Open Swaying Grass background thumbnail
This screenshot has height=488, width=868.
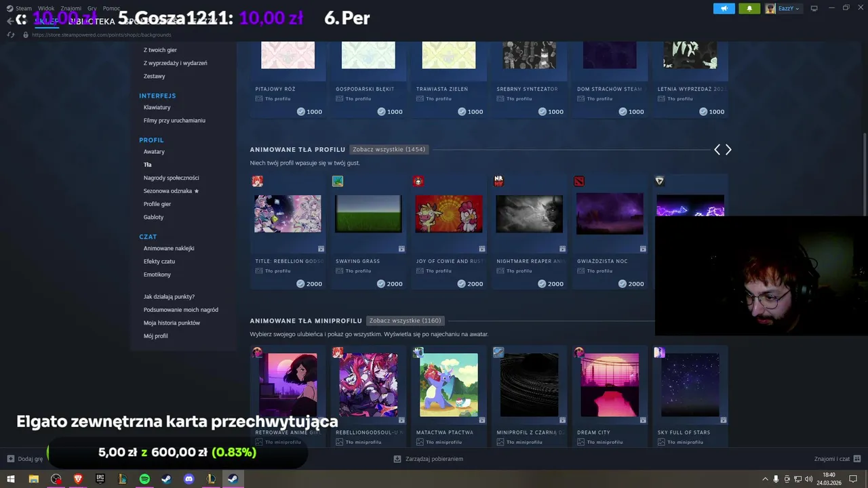368,213
